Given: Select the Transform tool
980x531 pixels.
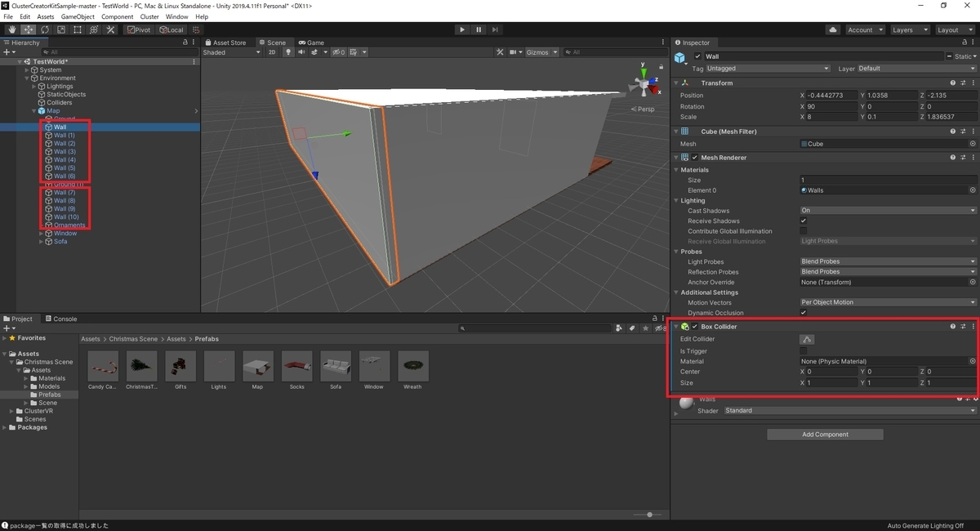Looking at the screenshot, I should [93, 29].
